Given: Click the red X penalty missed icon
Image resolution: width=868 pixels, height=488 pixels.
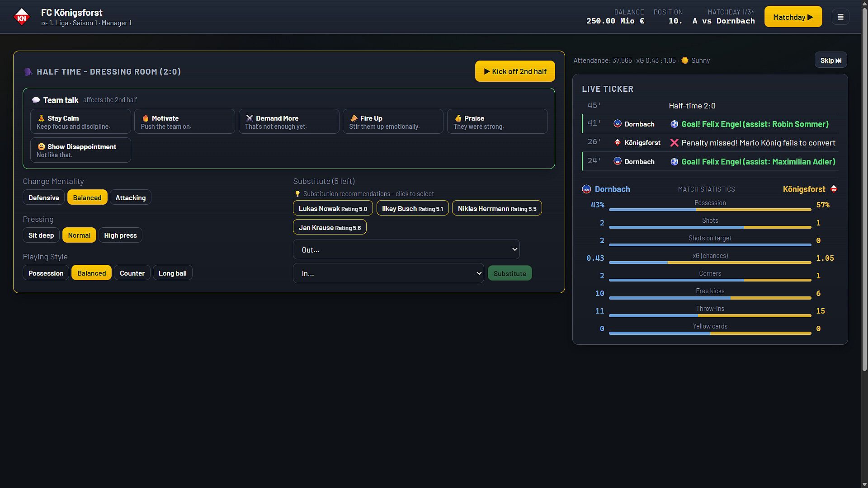Looking at the screenshot, I should point(674,143).
